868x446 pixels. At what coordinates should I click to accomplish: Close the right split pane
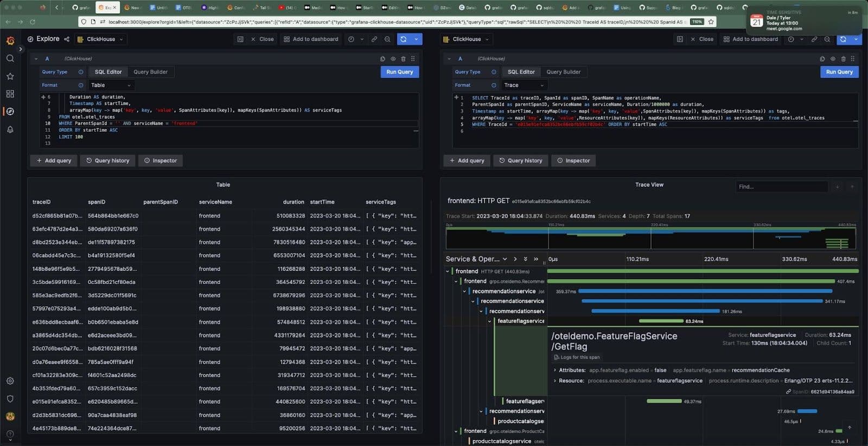point(702,39)
